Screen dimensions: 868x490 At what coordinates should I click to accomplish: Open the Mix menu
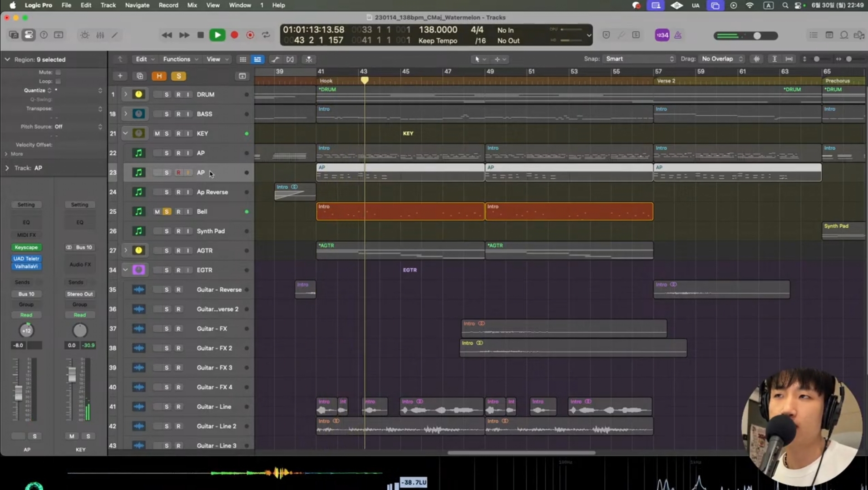(x=192, y=5)
